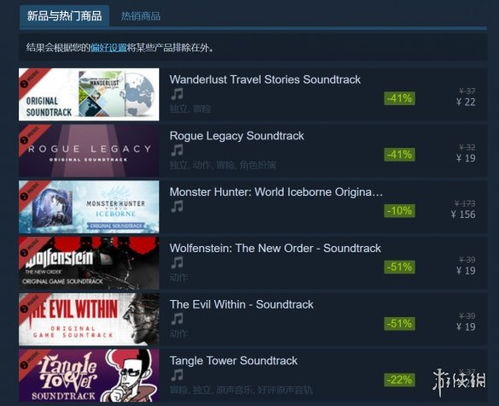Click music note icon under Wanderlust Travel Stories
Viewport: 499px width, 406px height.
(177, 94)
